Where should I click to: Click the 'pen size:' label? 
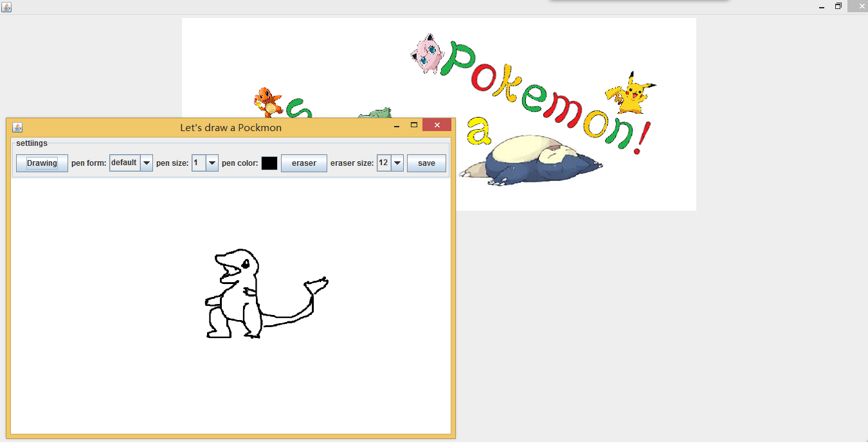(172, 163)
